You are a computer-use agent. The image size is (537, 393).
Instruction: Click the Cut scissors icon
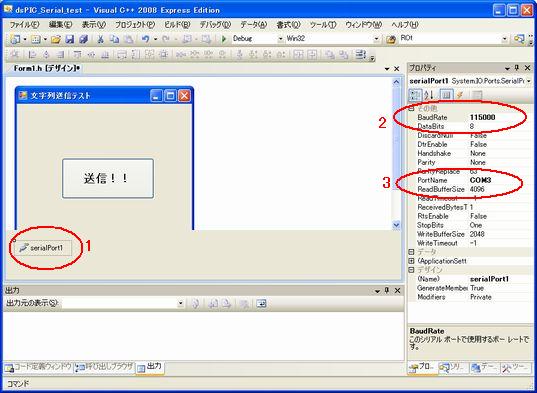coord(100,39)
